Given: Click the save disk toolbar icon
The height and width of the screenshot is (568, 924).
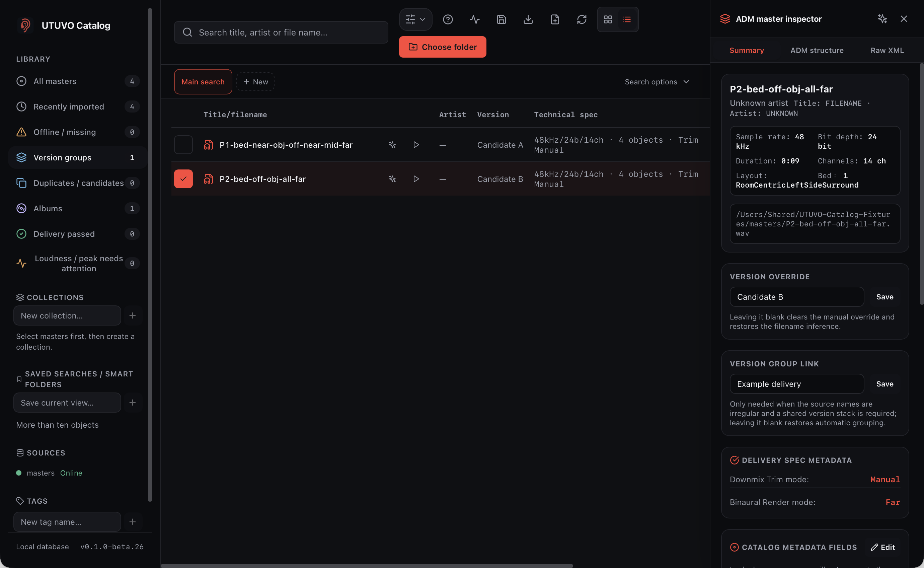Looking at the screenshot, I should click(x=501, y=19).
